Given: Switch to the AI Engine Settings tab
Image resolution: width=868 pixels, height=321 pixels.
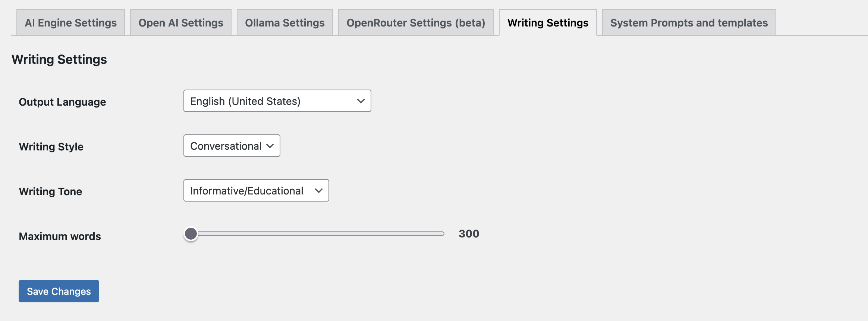Looking at the screenshot, I should click(71, 23).
